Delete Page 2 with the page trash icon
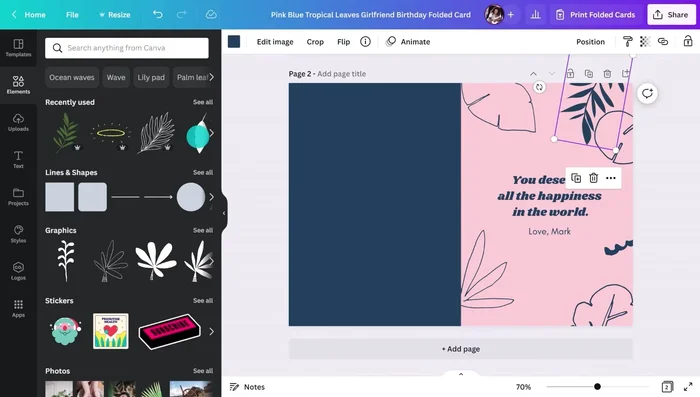Viewport: 700px width, 397px height. click(x=607, y=74)
